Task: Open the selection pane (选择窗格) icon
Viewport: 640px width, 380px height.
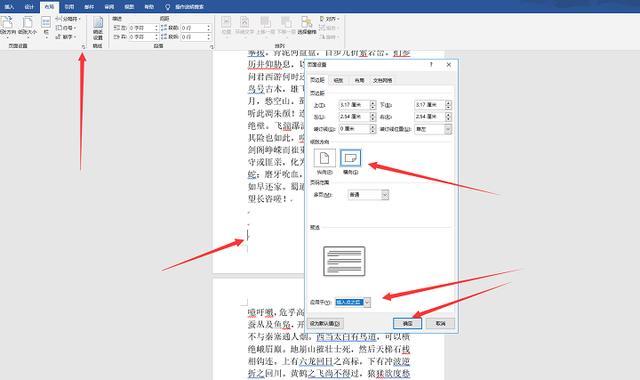Action: (x=307, y=25)
